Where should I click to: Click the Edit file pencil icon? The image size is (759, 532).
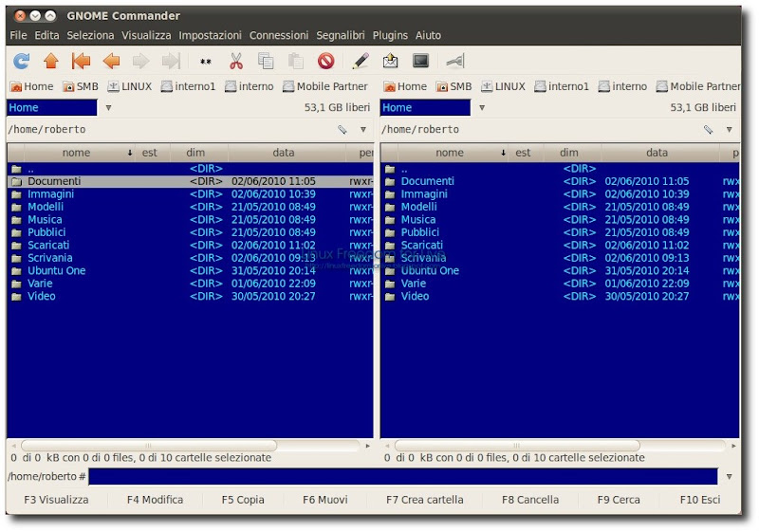361,61
